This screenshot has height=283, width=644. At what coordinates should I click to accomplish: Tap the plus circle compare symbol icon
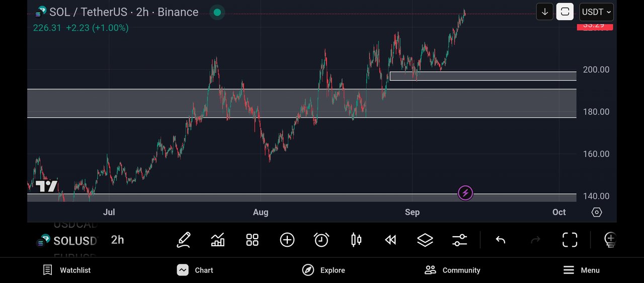coord(287,240)
